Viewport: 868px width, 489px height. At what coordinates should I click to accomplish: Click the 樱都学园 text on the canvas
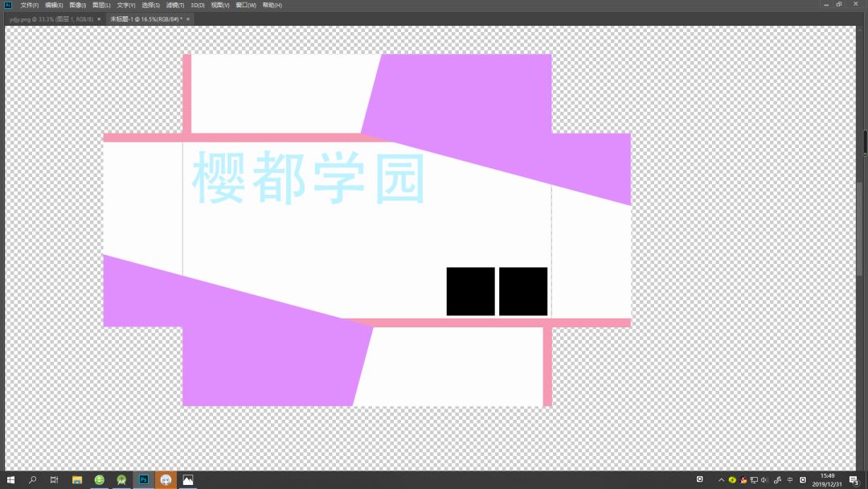(309, 177)
